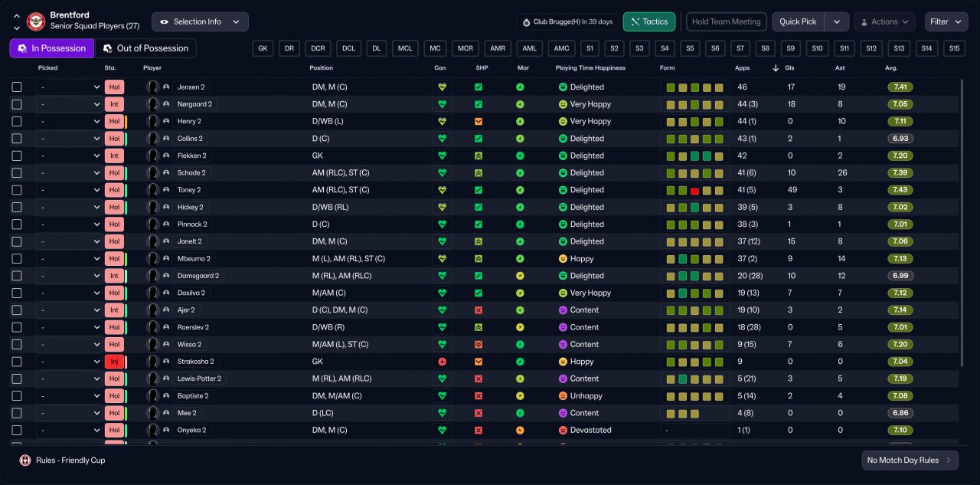Click Henry's orange sharpness icon
The image size is (980, 485).
click(479, 122)
